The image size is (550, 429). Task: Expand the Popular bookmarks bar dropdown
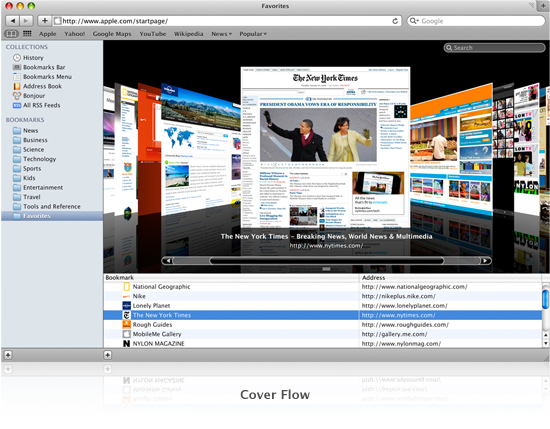point(253,34)
